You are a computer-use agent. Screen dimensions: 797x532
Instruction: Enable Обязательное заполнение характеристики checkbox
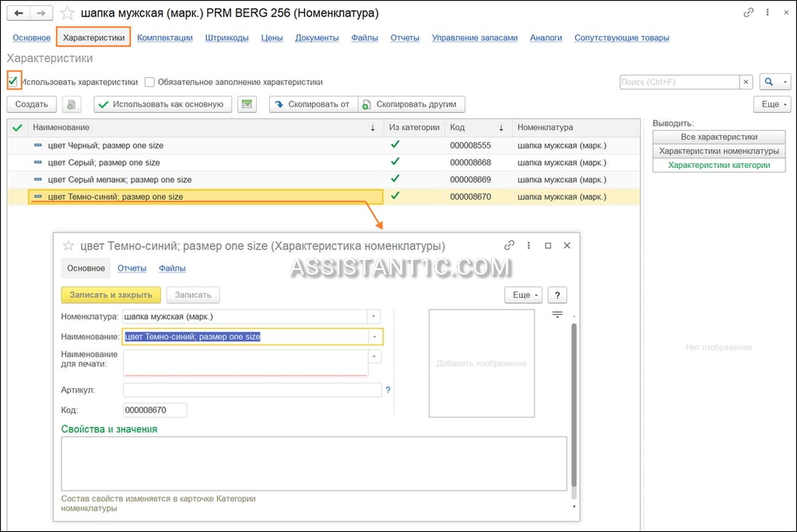[149, 82]
